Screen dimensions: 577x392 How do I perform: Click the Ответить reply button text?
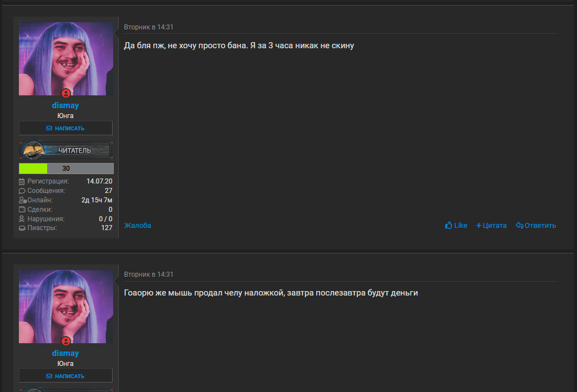pos(540,226)
